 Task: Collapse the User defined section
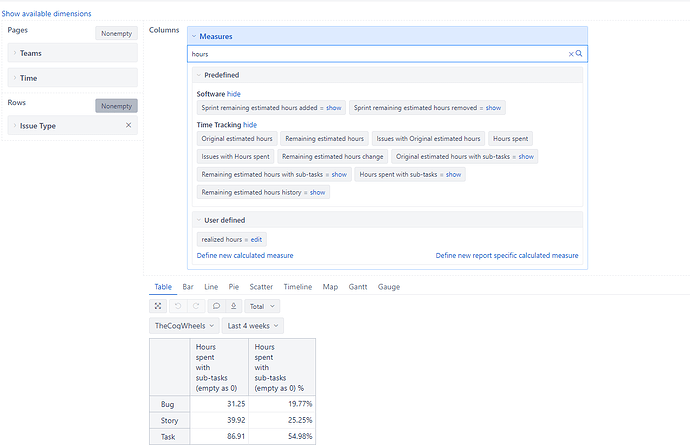coord(199,220)
